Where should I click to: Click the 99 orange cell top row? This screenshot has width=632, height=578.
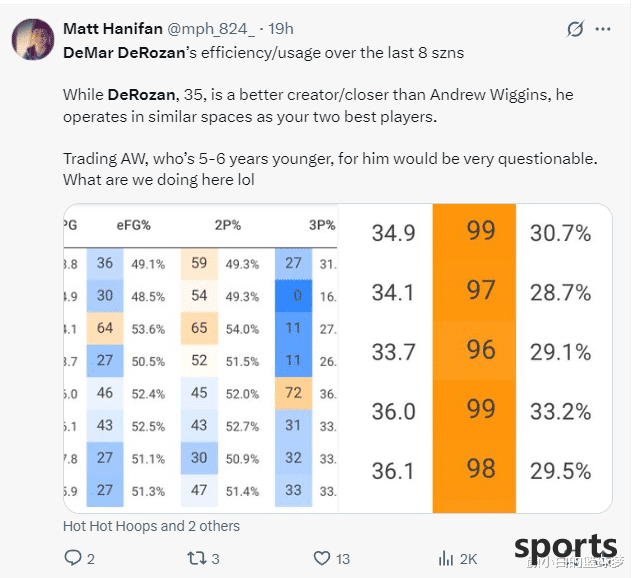(x=474, y=233)
